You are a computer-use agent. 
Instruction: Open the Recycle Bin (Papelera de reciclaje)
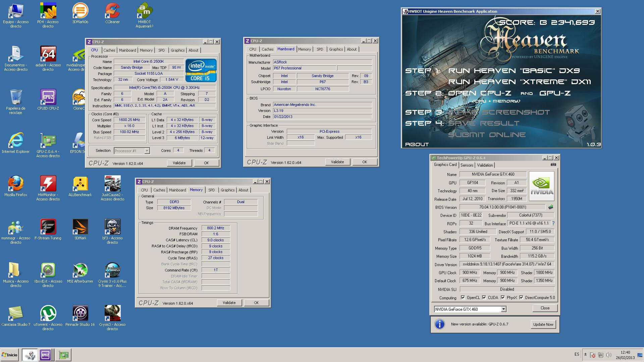16,102
